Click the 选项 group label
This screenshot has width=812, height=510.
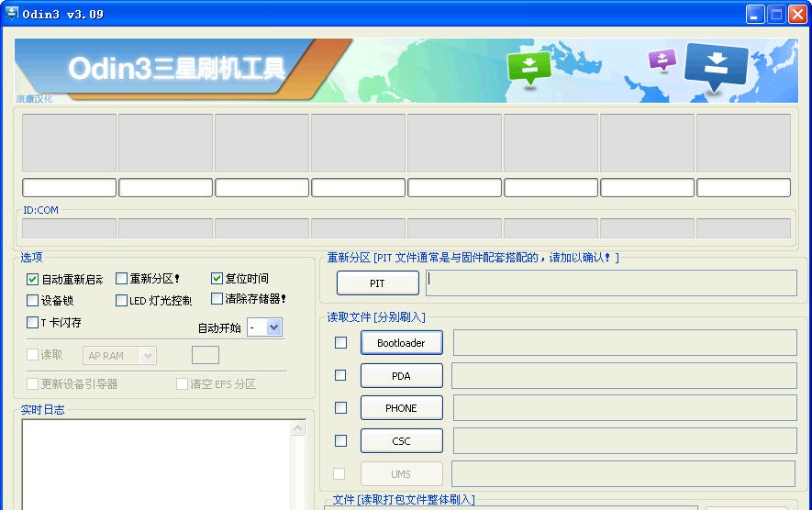click(x=31, y=258)
